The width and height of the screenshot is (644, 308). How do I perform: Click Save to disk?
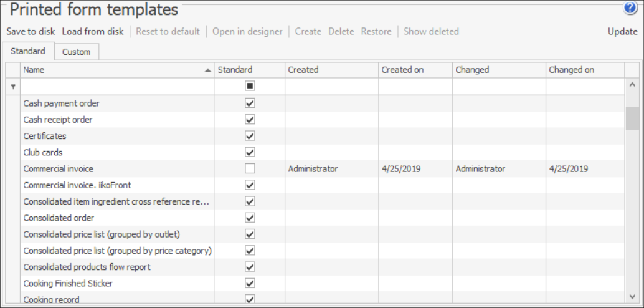coord(31,31)
